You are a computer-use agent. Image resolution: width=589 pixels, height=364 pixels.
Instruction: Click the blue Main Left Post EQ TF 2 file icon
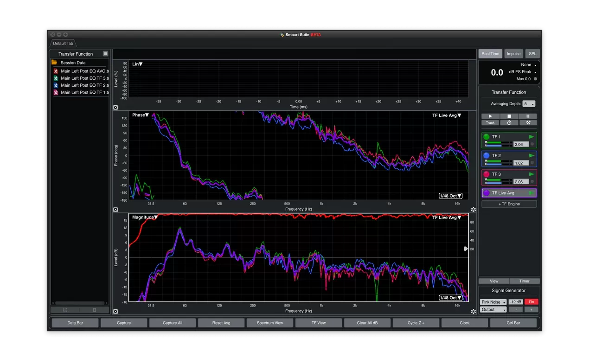pyautogui.click(x=56, y=85)
